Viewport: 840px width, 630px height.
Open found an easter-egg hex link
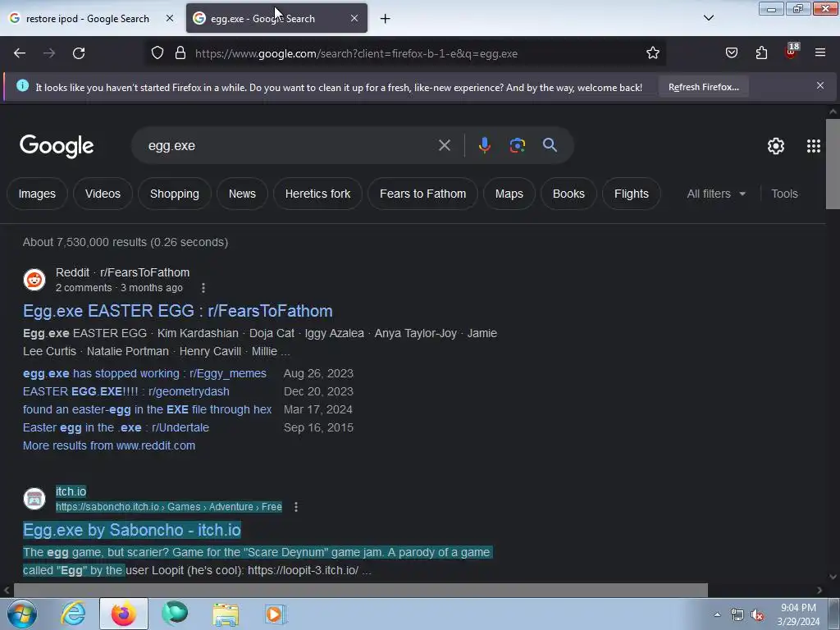148,410
